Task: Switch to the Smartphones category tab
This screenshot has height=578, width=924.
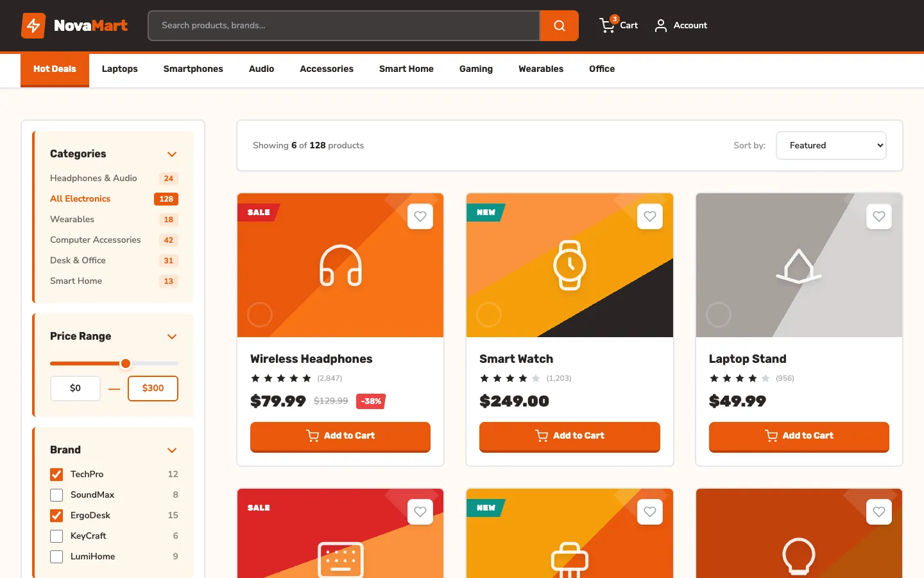Action: click(193, 69)
